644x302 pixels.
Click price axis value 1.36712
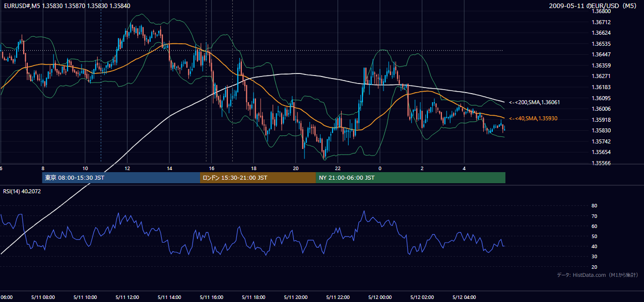click(x=601, y=22)
